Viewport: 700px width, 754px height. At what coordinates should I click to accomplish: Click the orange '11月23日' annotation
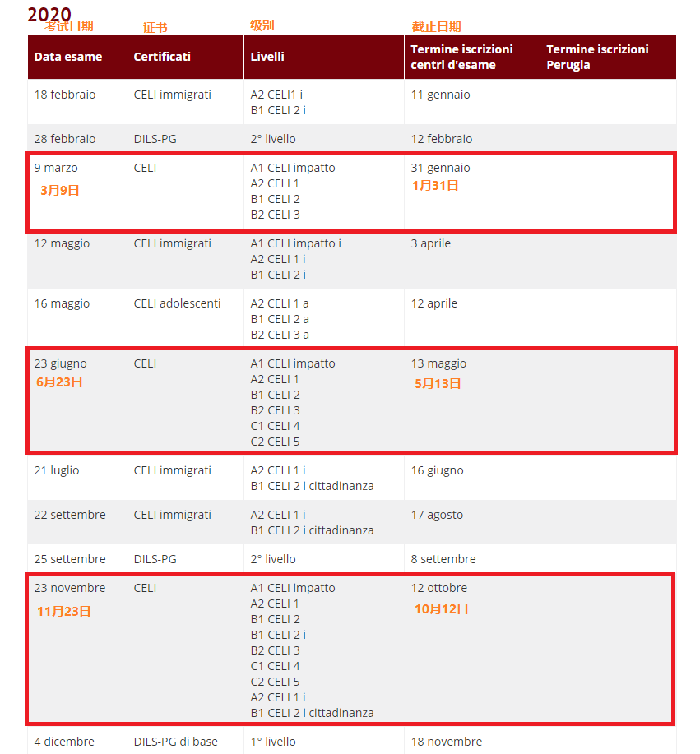64,612
